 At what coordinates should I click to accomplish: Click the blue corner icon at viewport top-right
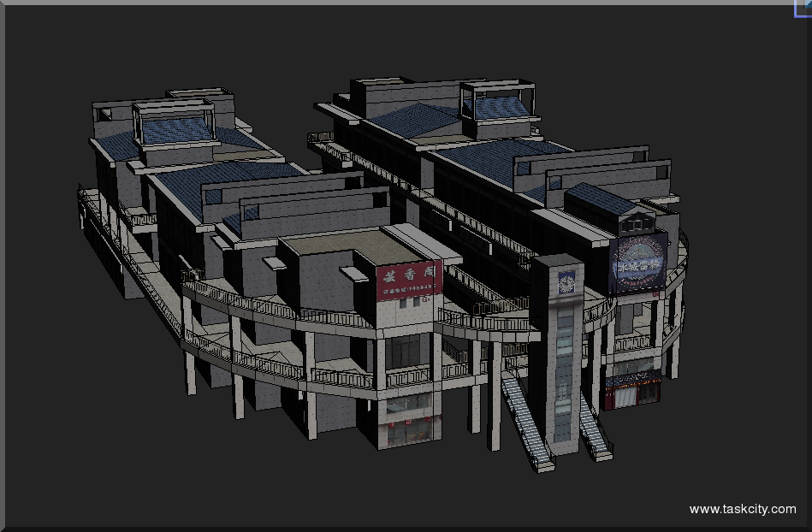click(x=805, y=6)
